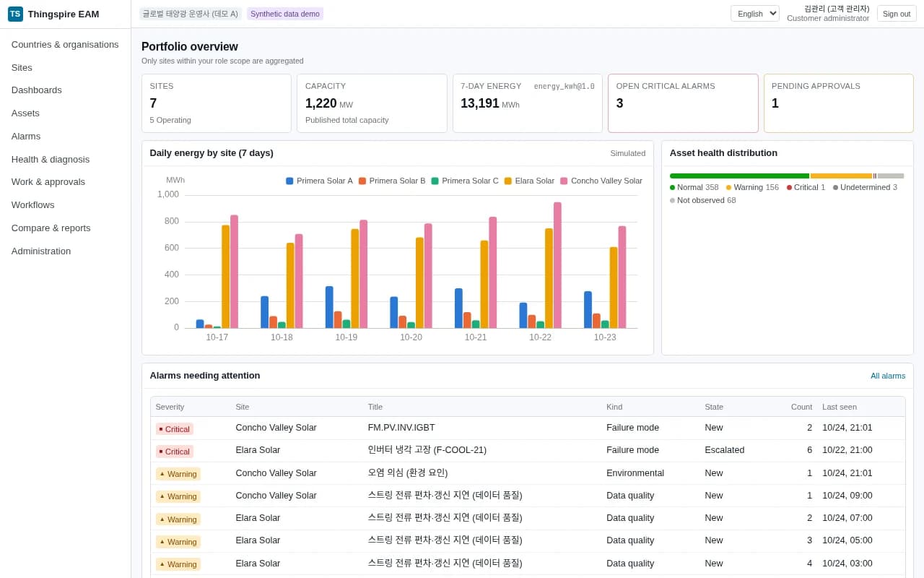Open Work & approvals page

pos(48,182)
